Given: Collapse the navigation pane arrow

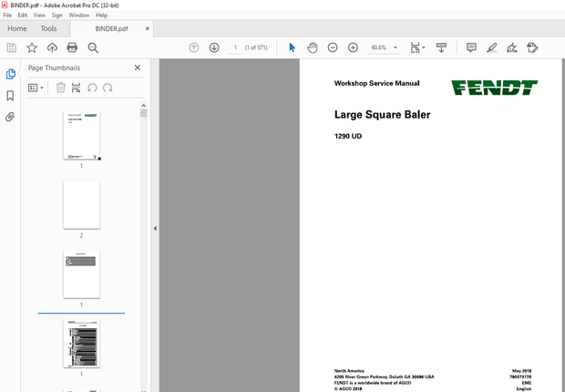Looking at the screenshot, I should click(x=155, y=228).
